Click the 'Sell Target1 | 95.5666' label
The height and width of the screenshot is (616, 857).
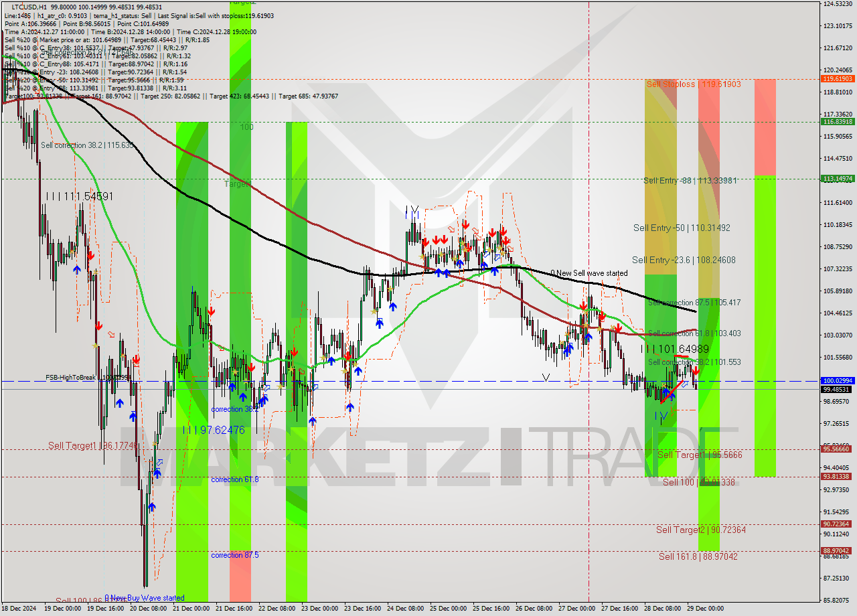point(700,455)
